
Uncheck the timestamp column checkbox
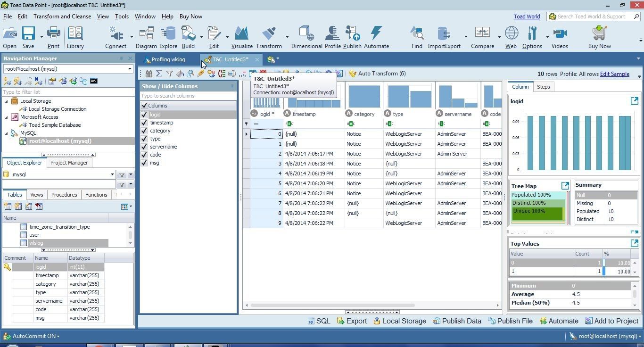point(144,123)
